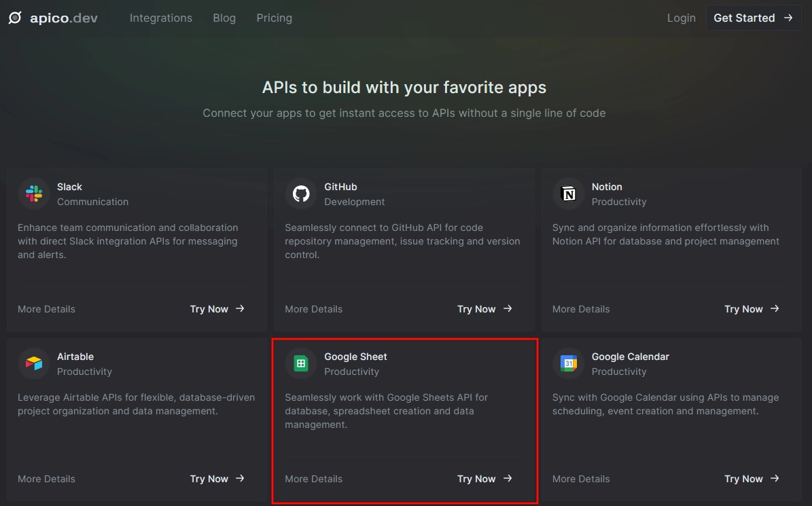
Task: Click the Slack app icon
Action: [34, 194]
